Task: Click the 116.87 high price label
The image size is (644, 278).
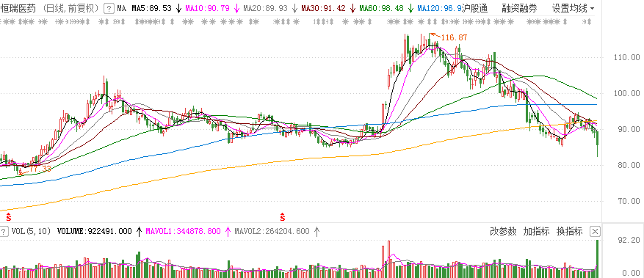Action: point(455,37)
